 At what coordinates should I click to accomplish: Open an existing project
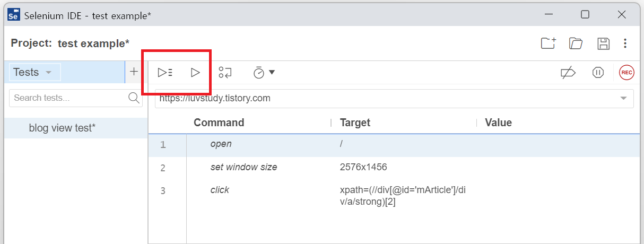click(576, 43)
